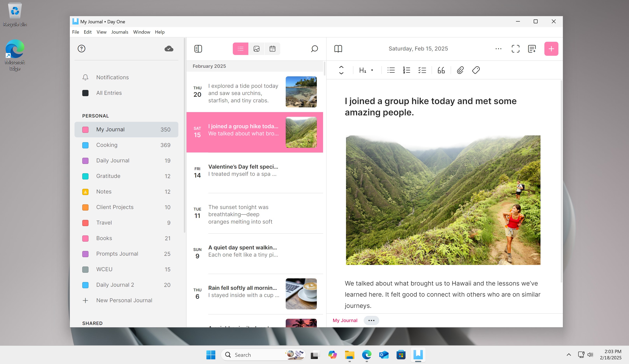Screen dimensions: 629x364
Task: Click the pink color swatch of My Journal
Action: pyautogui.click(x=86, y=129)
